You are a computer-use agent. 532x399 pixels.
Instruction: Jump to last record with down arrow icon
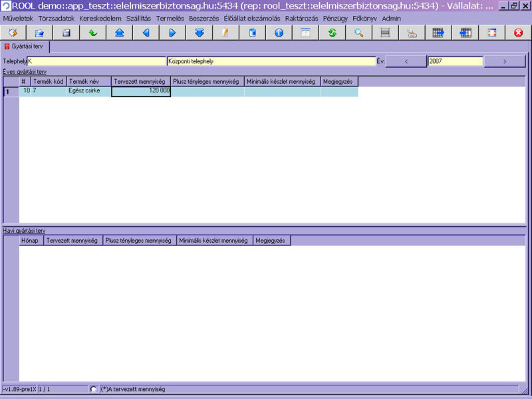click(x=199, y=33)
